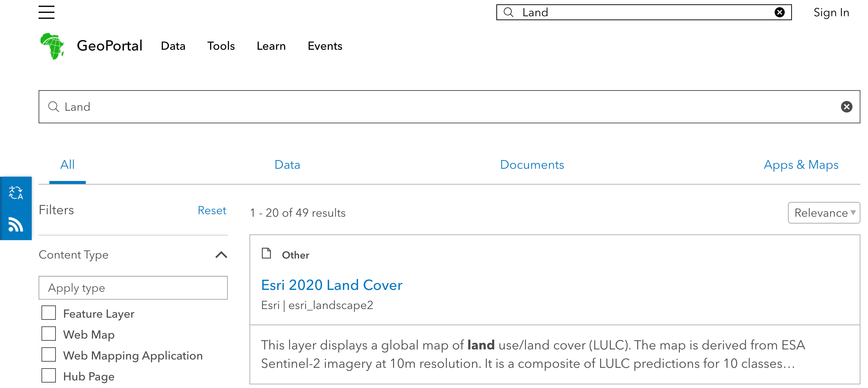
Task: Click the Sign In link
Action: click(831, 13)
